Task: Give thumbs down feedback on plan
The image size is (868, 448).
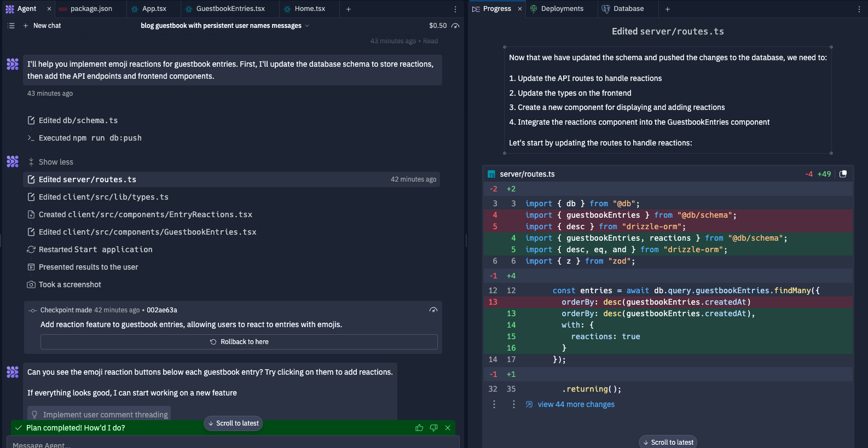Action: pos(433,428)
